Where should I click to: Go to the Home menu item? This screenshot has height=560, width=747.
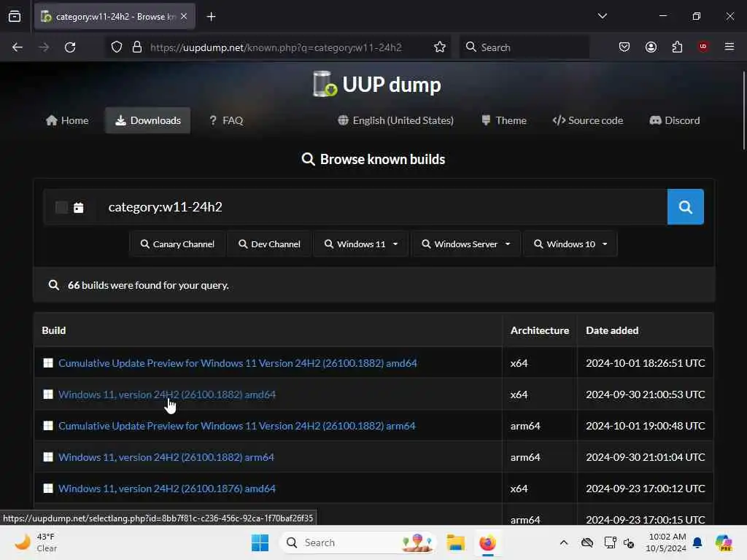coord(67,120)
